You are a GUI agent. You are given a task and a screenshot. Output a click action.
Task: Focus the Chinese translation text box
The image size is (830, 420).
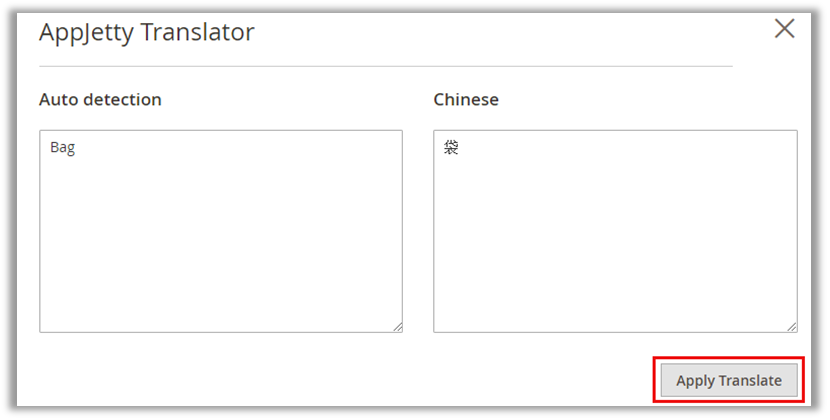point(615,231)
